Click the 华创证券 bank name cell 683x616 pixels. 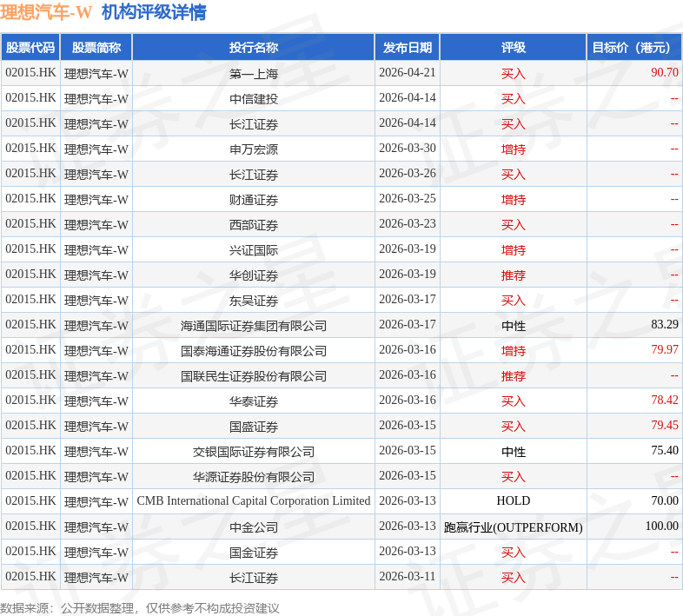[x=254, y=275]
